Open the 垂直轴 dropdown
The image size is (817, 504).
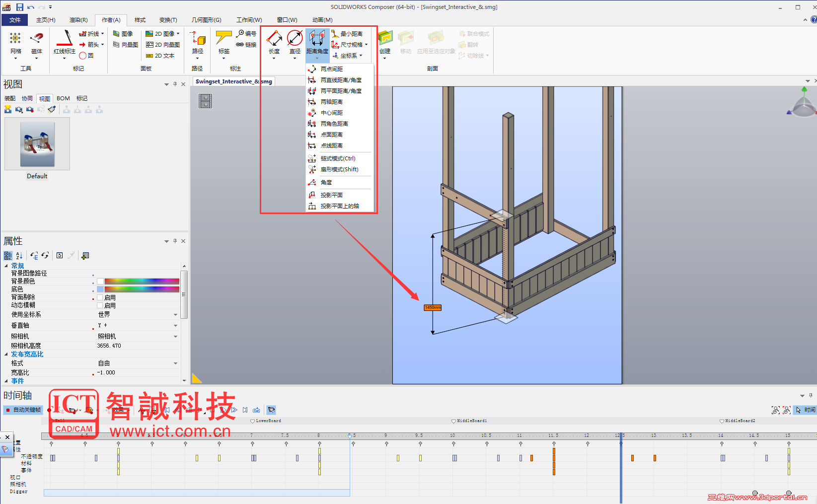(x=175, y=326)
